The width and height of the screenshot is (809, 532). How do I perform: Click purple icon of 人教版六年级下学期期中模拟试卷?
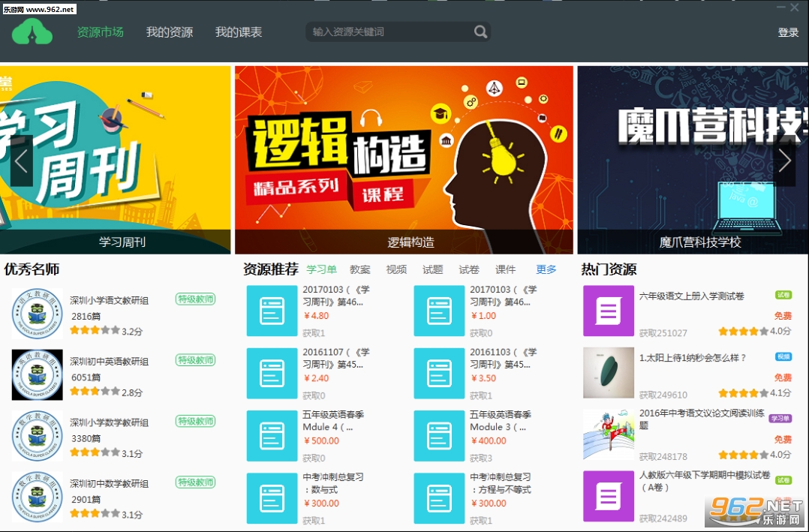coord(609,496)
